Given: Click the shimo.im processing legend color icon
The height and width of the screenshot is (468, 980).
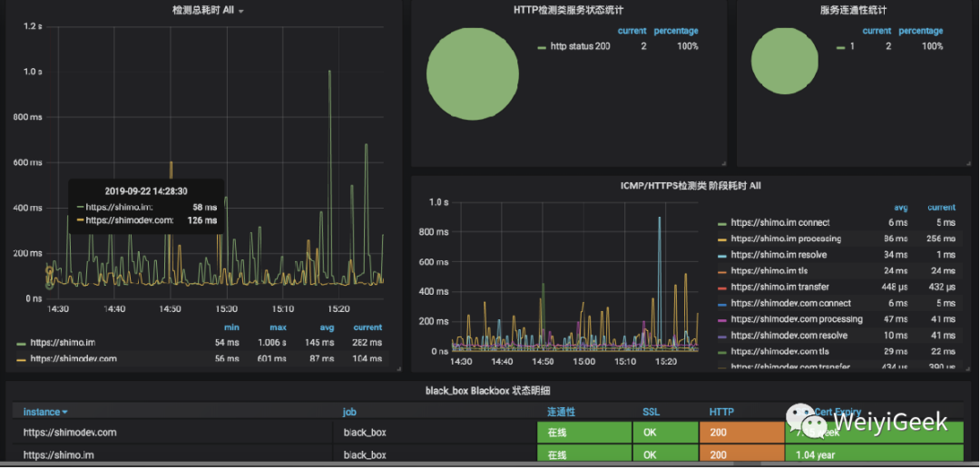Looking at the screenshot, I should 722,239.
